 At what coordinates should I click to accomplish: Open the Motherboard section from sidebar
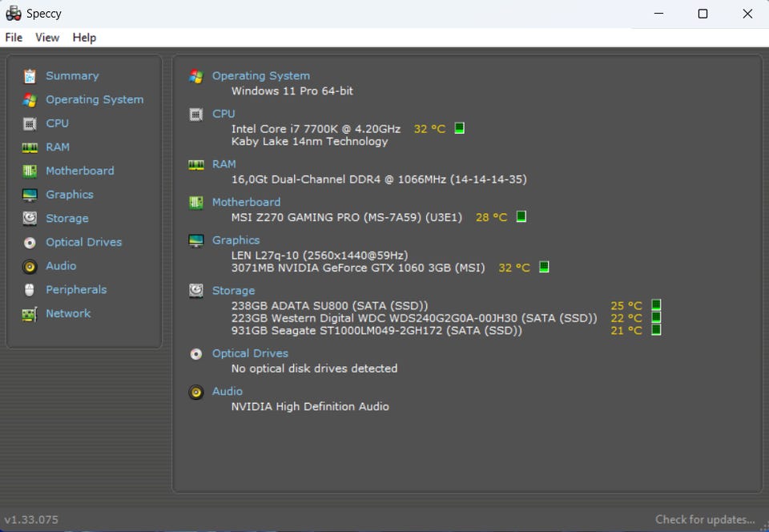click(x=80, y=171)
